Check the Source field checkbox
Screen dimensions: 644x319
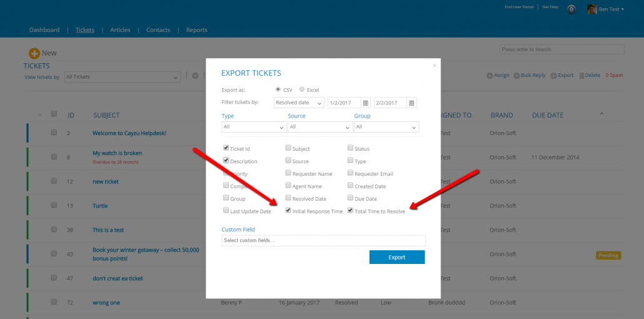tap(288, 161)
